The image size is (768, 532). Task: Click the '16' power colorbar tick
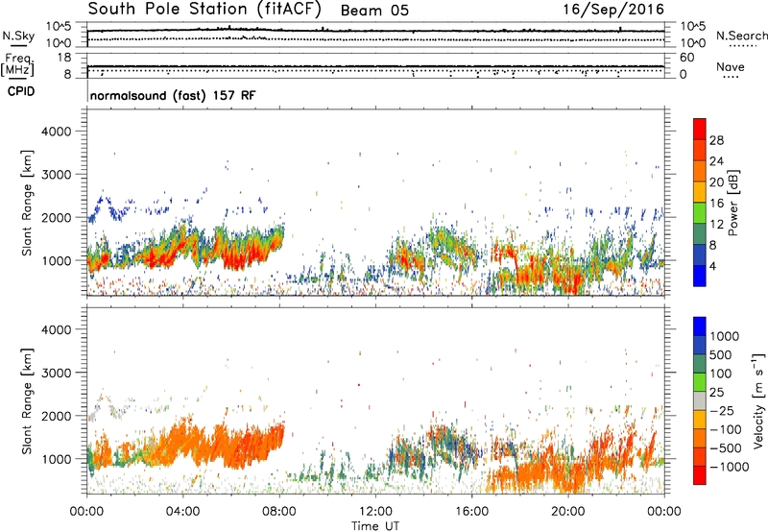coord(716,204)
